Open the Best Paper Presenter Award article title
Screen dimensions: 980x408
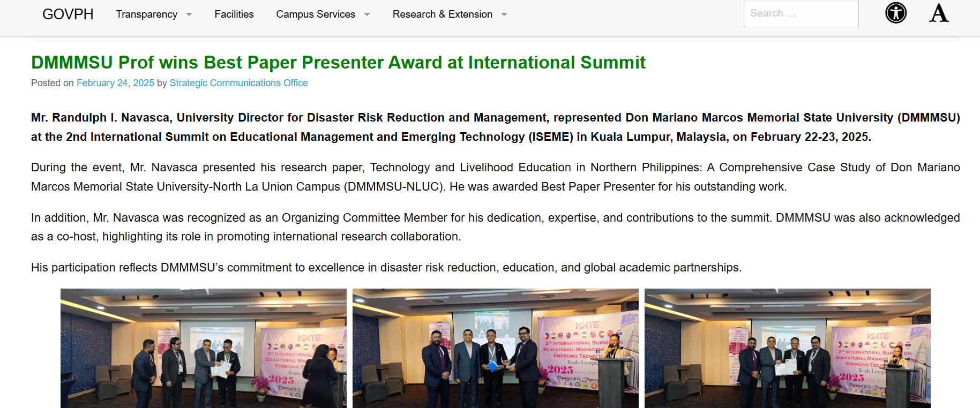click(x=338, y=63)
